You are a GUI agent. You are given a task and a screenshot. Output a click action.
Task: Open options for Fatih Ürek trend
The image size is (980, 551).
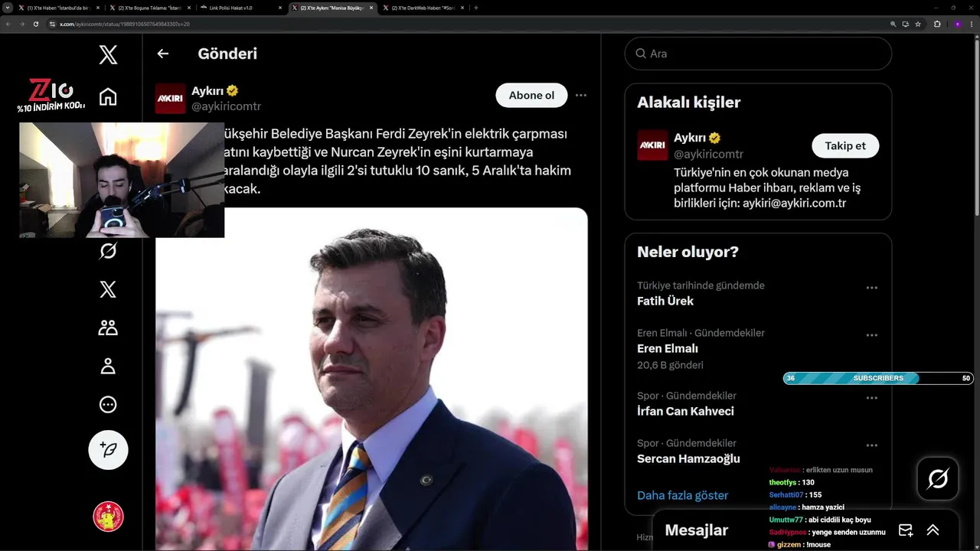(x=871, y=288)
